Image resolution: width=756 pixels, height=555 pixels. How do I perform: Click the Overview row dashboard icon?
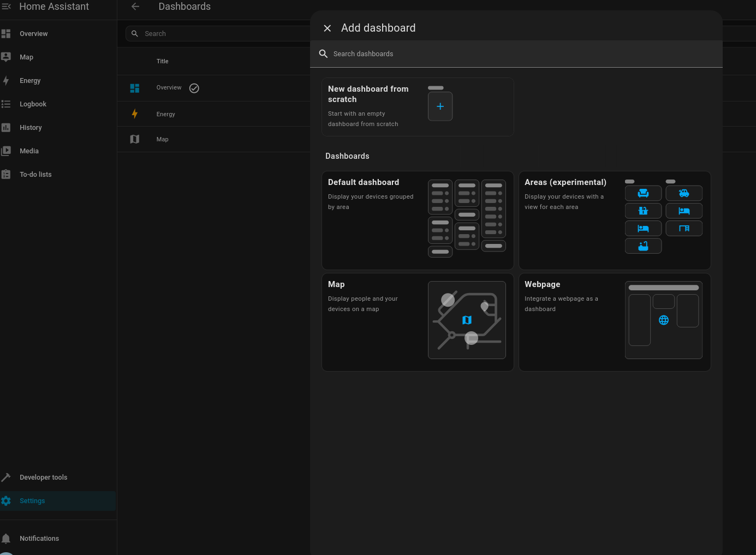pyautogui.click(x=135, y=88)
